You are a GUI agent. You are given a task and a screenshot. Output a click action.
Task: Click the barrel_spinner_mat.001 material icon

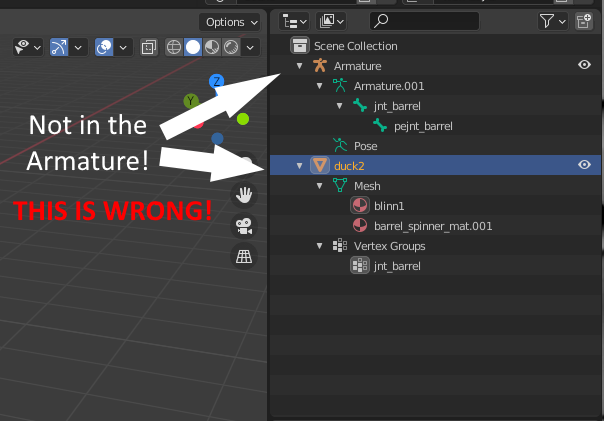pos(360,225)
